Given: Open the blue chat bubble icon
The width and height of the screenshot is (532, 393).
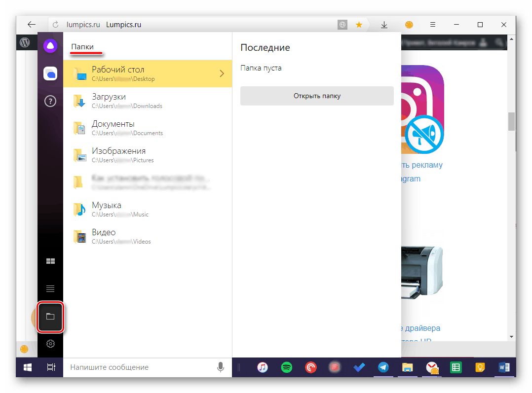Looking at the screenshot, I should click(50, 74).
